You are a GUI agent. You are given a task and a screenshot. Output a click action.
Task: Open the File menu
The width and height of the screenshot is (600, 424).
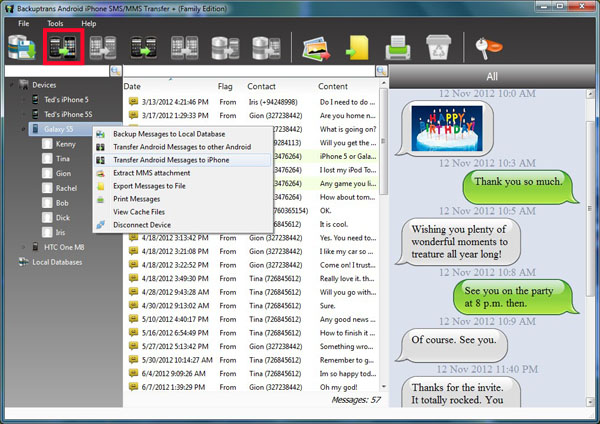tap(23, 23)
